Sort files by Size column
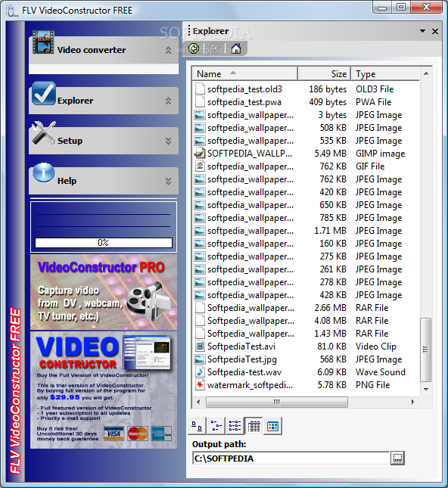Viewport: 448px width, 488px height. pos(324,73)
